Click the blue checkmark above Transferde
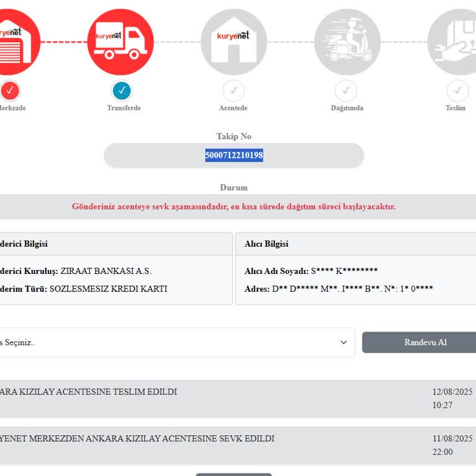476x476 pixels. tap(121, 90)
